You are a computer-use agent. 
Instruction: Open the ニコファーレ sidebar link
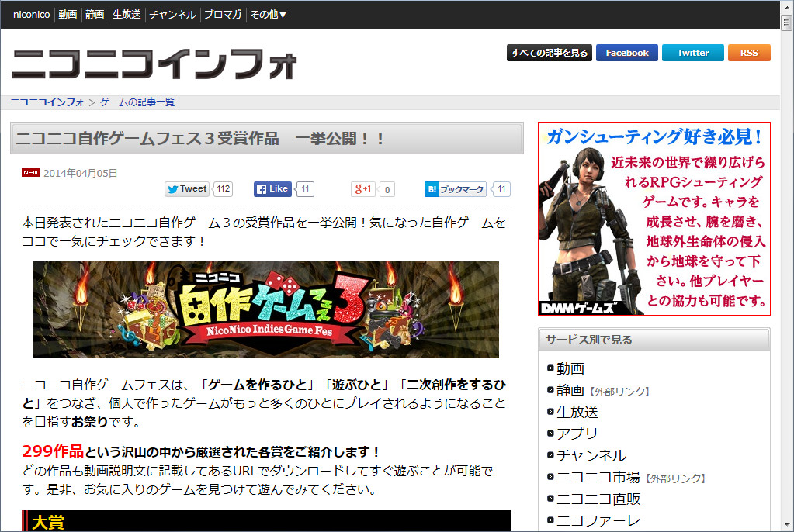tap(598, 520)
